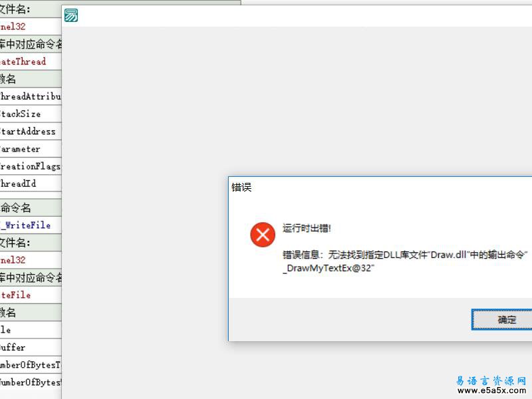Viewport: 532px width, 399px height.
Task: Select the hreadAttribu parameter row
Action: tap(31, 96)
